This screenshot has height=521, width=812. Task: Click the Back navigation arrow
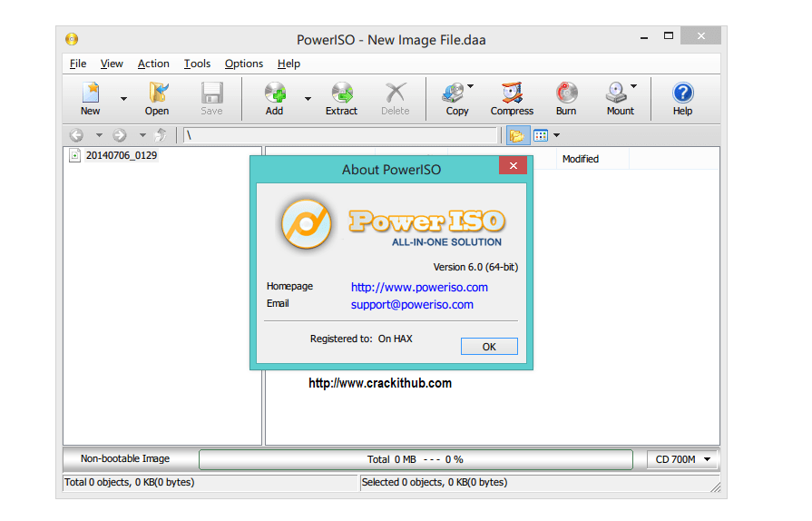76,135
